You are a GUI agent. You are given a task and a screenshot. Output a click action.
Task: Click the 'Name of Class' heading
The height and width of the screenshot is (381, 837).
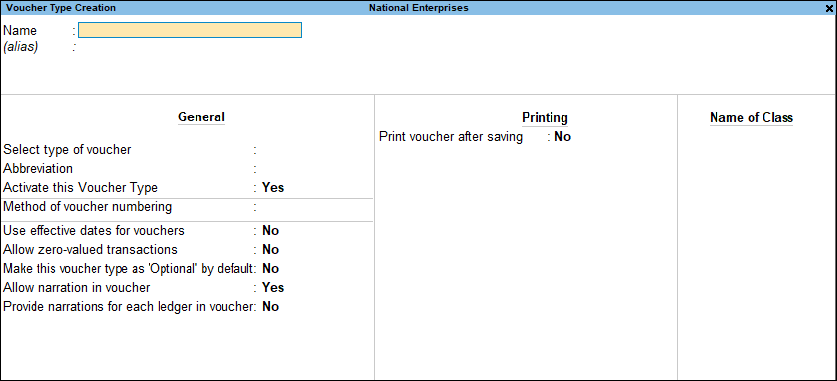click(752, 117)
